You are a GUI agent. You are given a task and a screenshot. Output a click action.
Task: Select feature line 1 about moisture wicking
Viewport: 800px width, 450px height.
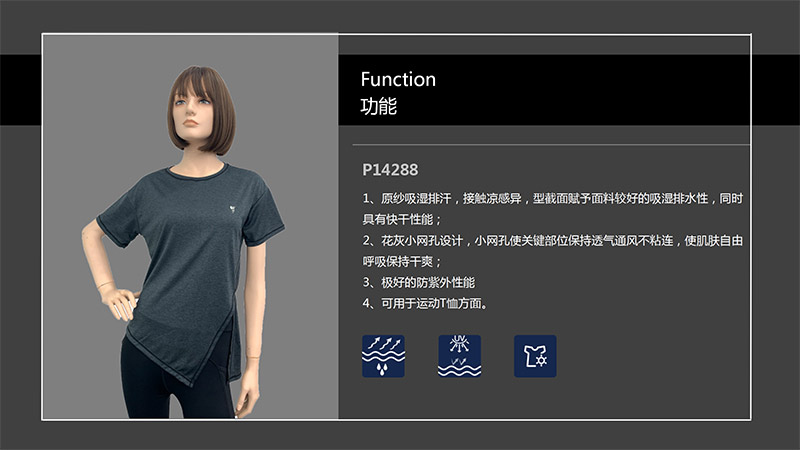tap(553, 209)
